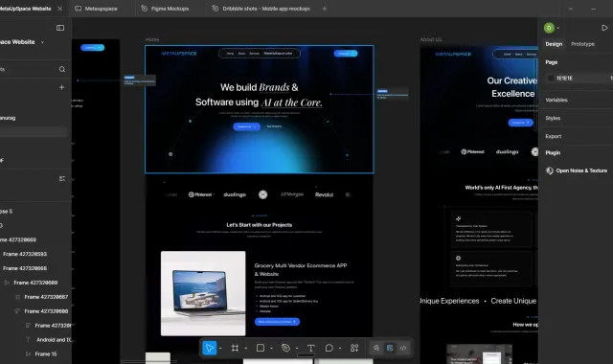Expand the user avatar dropdown
This screenshot has width=613, height=364.
click(x=557, y=28)
